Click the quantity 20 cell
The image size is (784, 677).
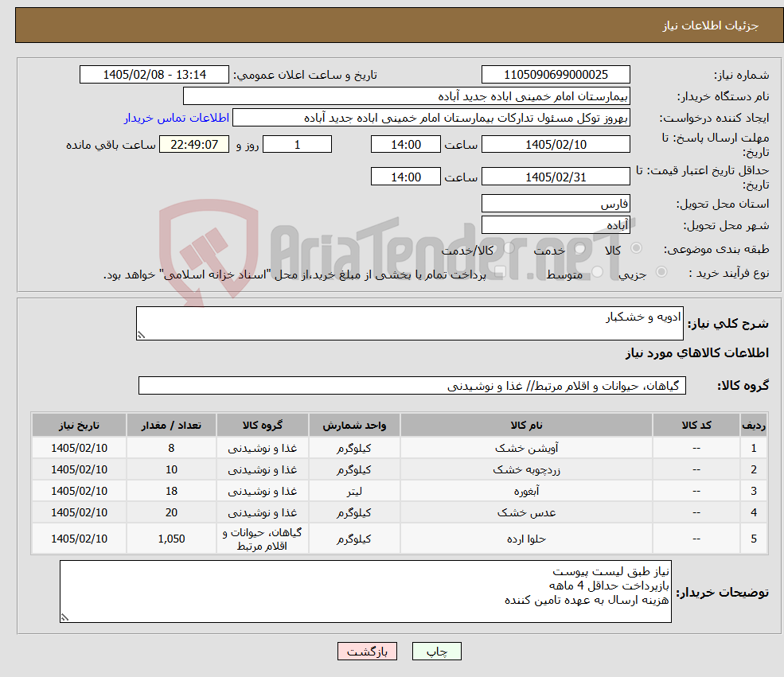click(x=171, y=512)
